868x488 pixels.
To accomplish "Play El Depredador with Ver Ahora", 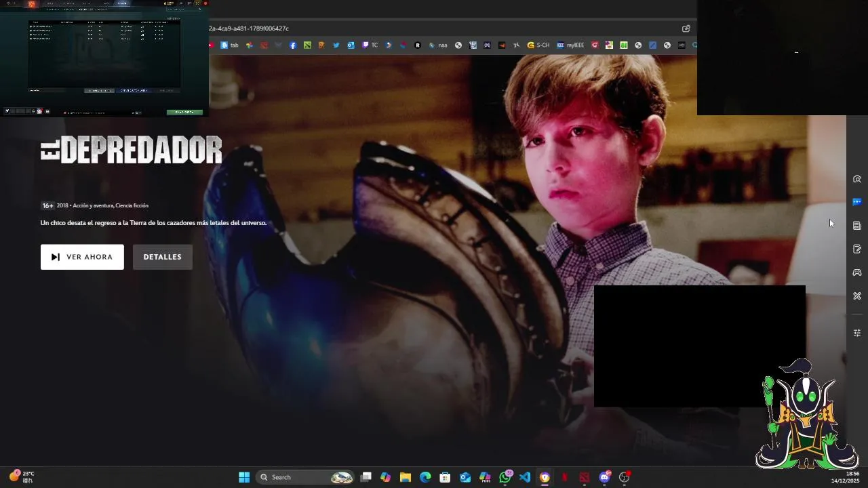I will 82,257.
